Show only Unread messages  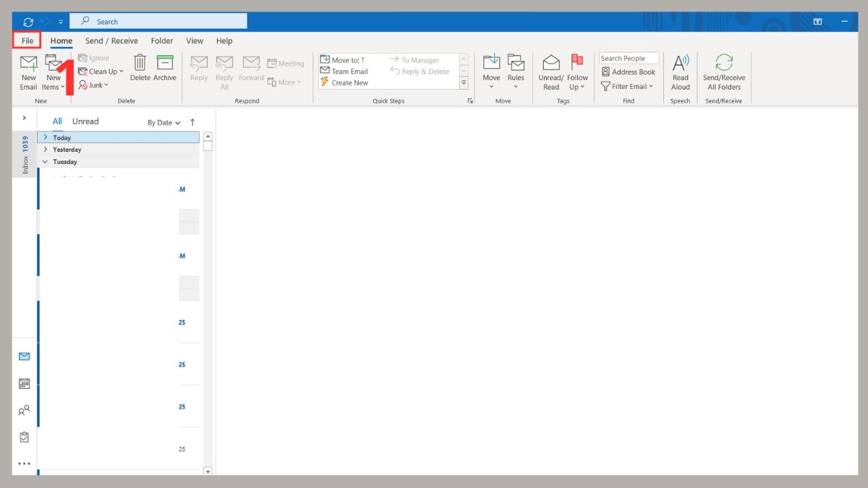pos(85,121)
